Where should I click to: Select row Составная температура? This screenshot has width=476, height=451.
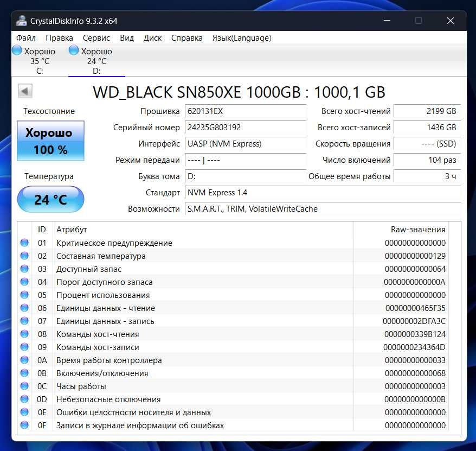pyautogui.click(x=233, y=256)
